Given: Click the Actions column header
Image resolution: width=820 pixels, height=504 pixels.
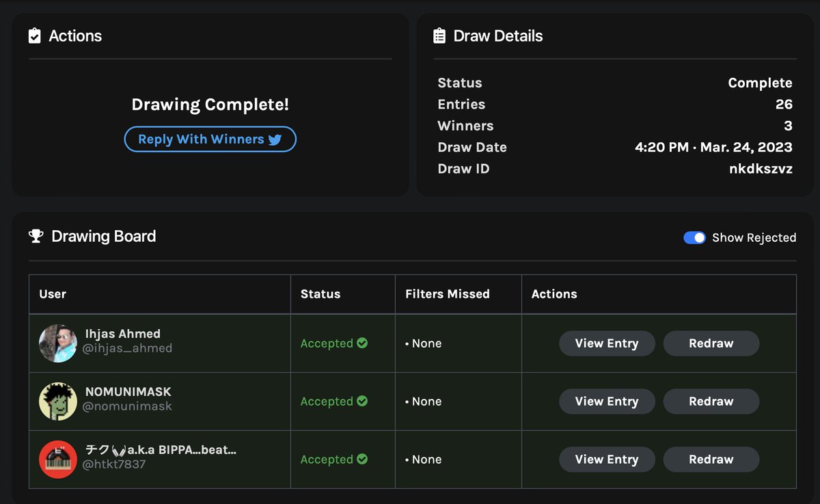Looking at the screenshot, I should pyautogui.click(x=554, y=294).
